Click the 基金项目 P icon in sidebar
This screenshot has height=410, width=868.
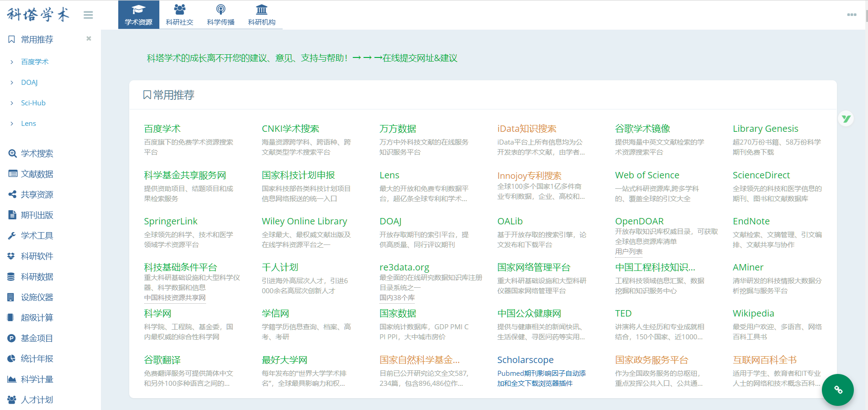11,338
